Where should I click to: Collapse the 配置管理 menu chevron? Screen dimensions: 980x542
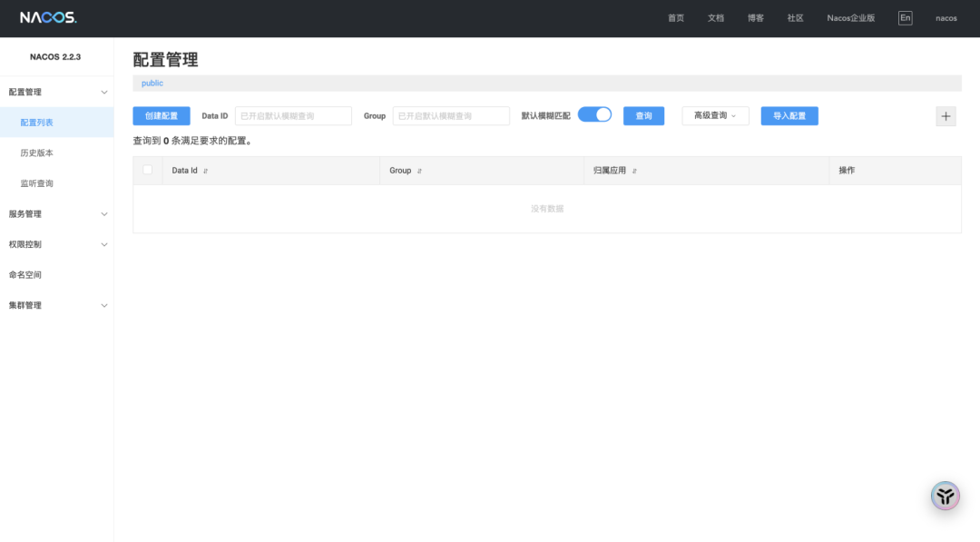pos(104,93)
